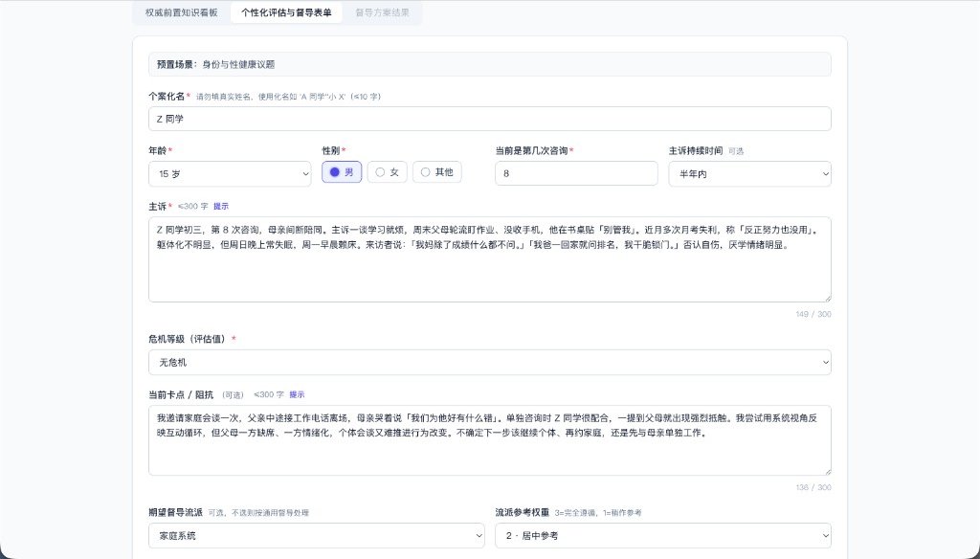Click the 136 / 300 character counter
The image size is (980, 559).
point(813,487)
